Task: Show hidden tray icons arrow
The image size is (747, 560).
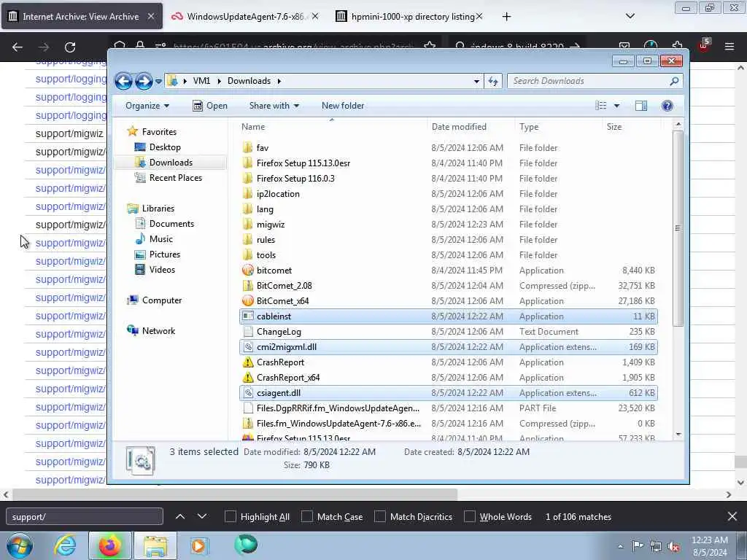Action: point(620,547)
